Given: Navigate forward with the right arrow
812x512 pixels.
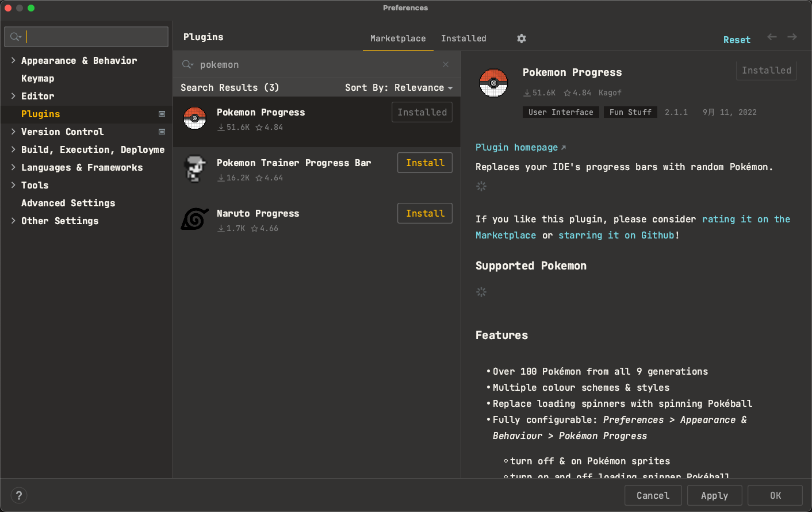Looking at the screenshot, I should point(792,37).
